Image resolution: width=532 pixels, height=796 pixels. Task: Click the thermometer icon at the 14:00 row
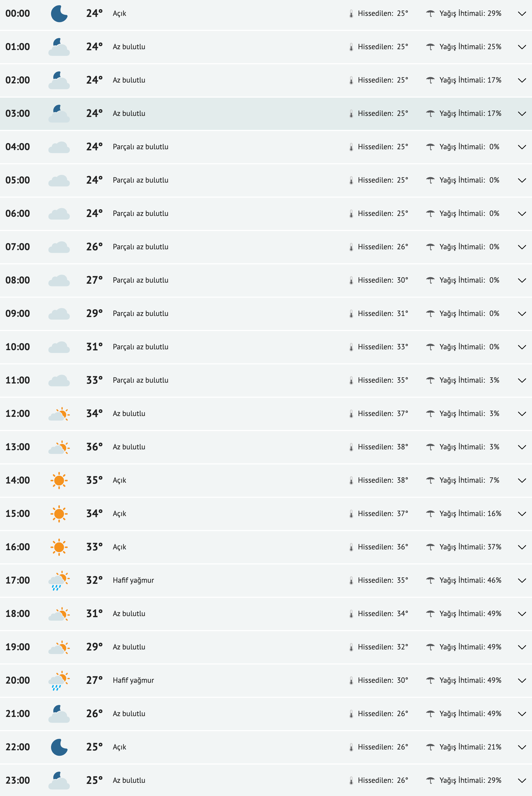[x=351, y=480]
